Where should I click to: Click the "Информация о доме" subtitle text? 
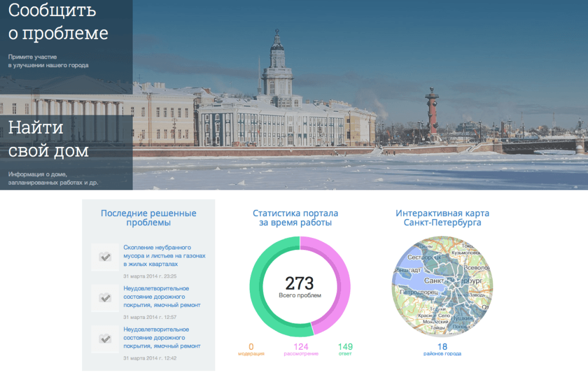(53, 178)
